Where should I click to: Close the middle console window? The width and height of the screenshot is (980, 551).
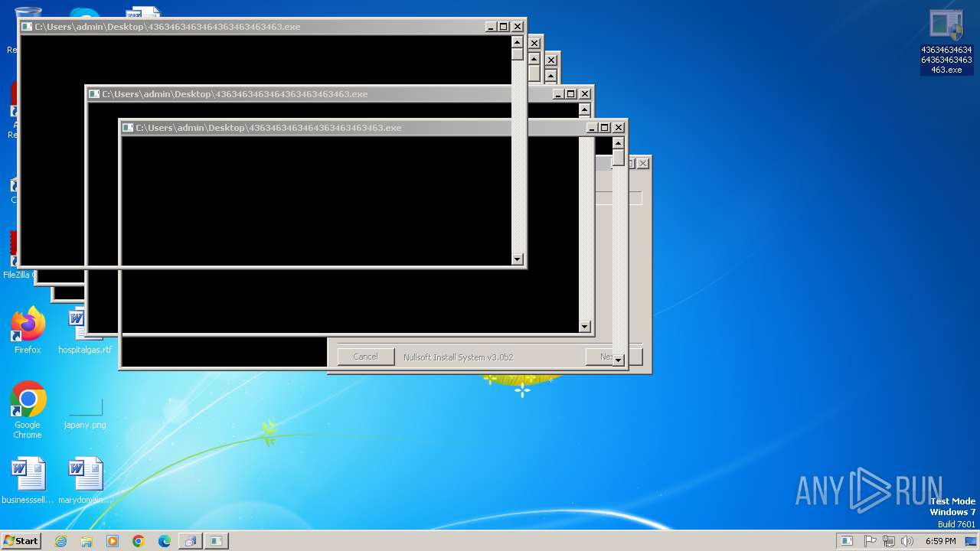click(x=585, y=94)
